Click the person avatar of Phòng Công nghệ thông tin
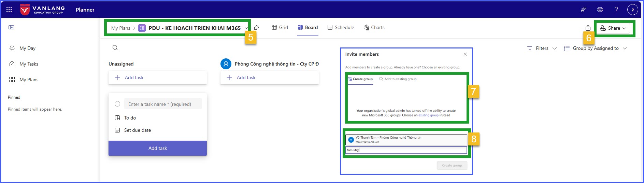The width and height of the screenshot is (644, 183). pyautogui.click(x=226, y=64)
